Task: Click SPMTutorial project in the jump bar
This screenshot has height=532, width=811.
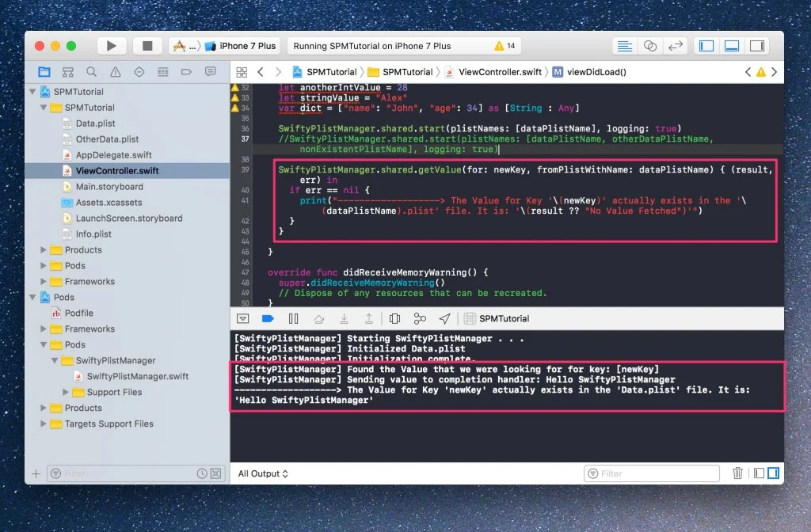Action: pyautogui.click(x=325, y=72)
